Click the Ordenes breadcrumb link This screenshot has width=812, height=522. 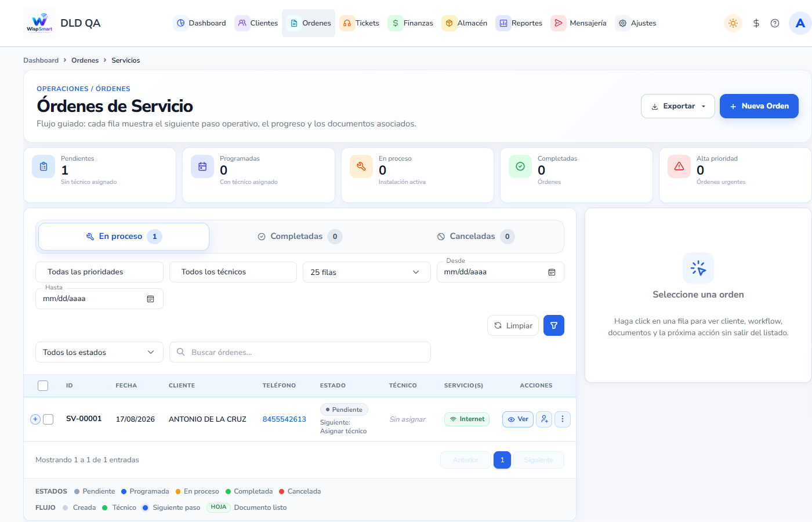[x=85, y=60]
